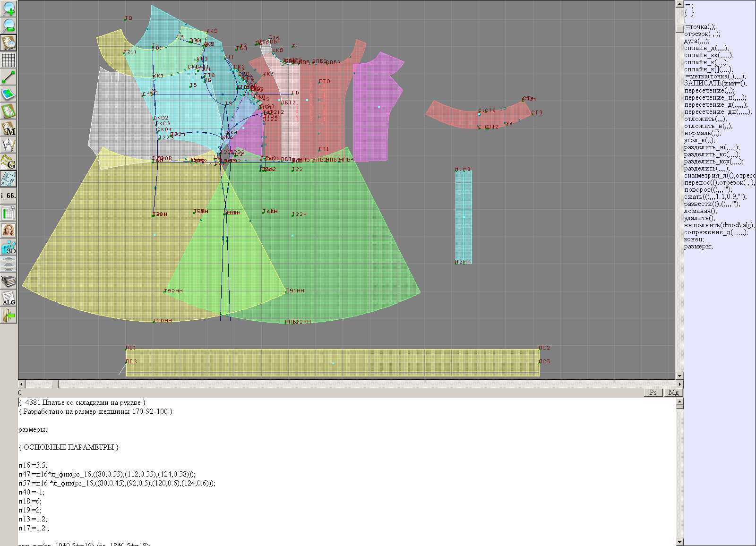Open the green spreadsheet table icon
Image resolution: width=756 pixels, height=546 pixels.
pos(9,213)
